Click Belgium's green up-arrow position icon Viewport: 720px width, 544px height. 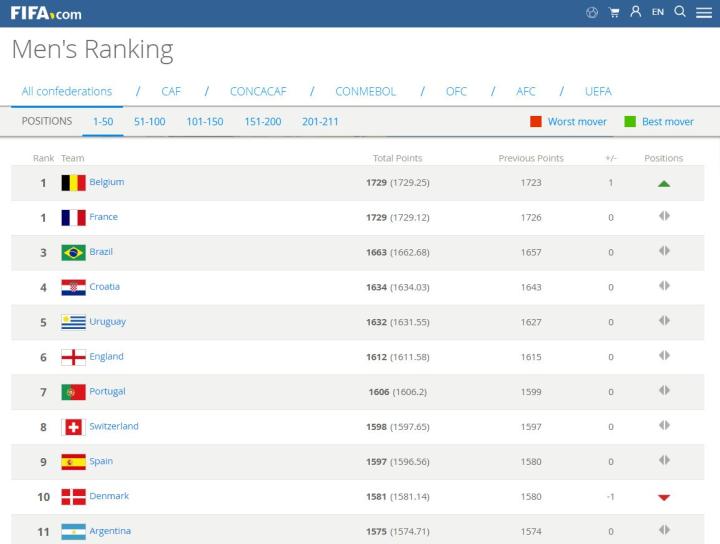pos(664,183)
